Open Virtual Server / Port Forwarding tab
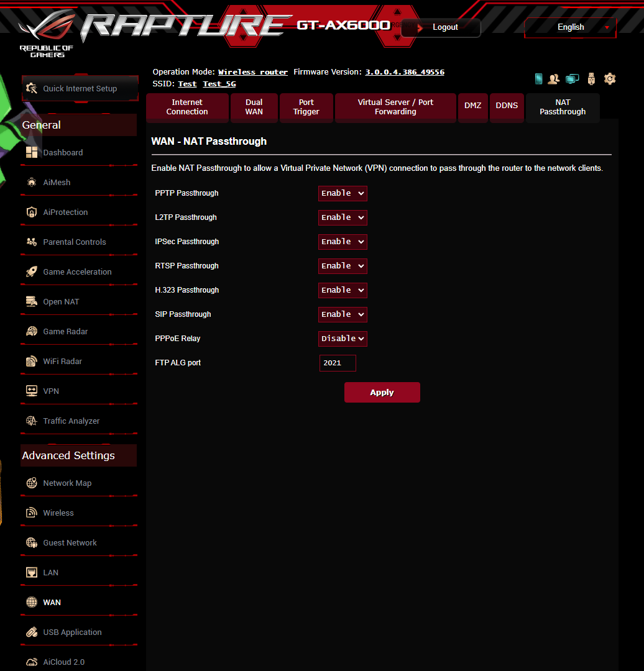The height and width of the screenshot is (671, 644). [x=395, y=107]
